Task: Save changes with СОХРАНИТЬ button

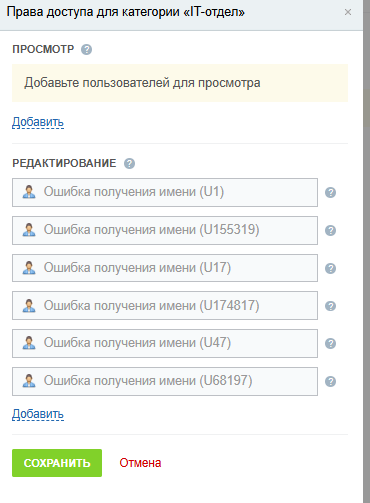Action: [57, 463]
